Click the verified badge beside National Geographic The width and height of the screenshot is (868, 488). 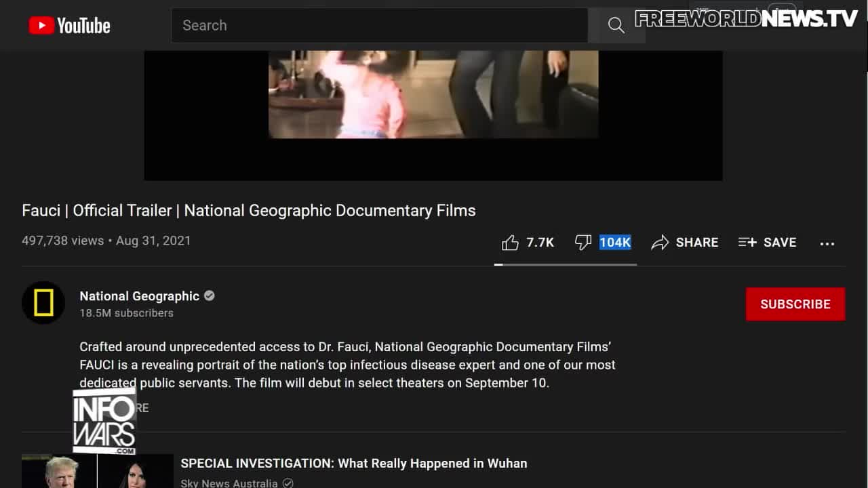210,296
